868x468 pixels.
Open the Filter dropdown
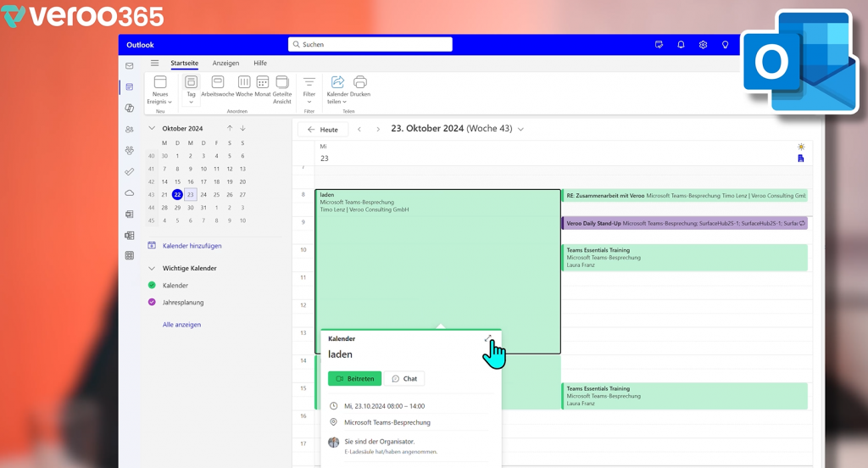[x=309, y=90]
